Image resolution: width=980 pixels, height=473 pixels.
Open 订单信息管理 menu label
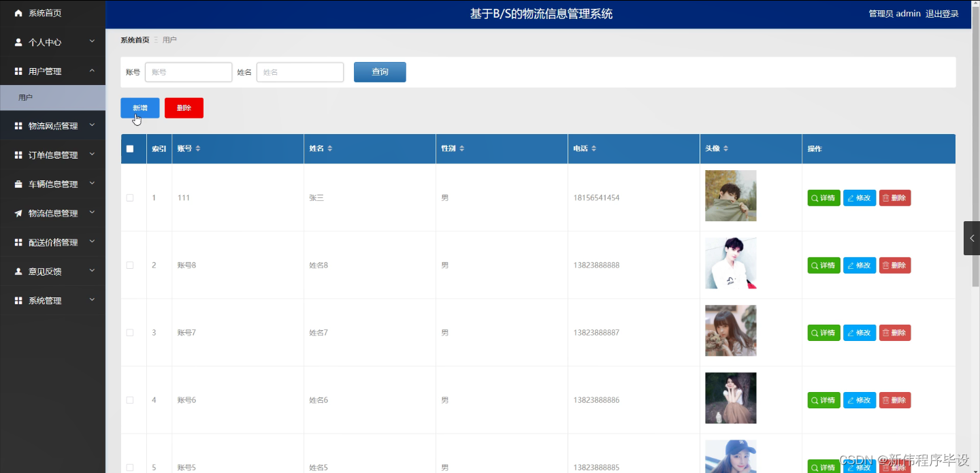53,155
